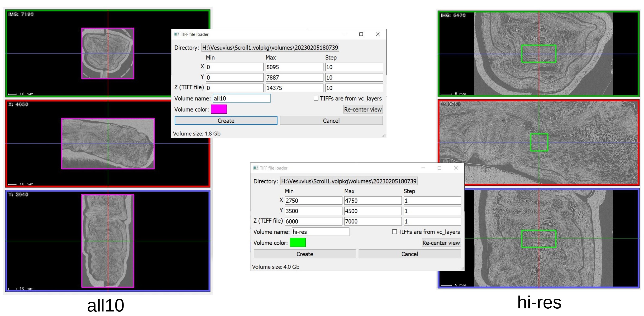This screenshot has width=644, height=316.
Task: Click the all10 dialog title-bar app icon
Action: click(x=177, y=34)
